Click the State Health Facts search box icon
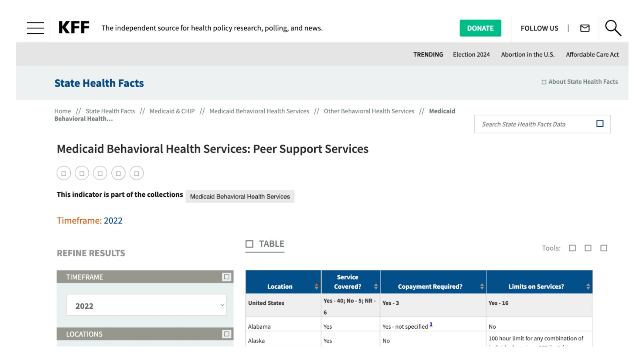This screenshot has height=353, width=644. tap(600, 124)
